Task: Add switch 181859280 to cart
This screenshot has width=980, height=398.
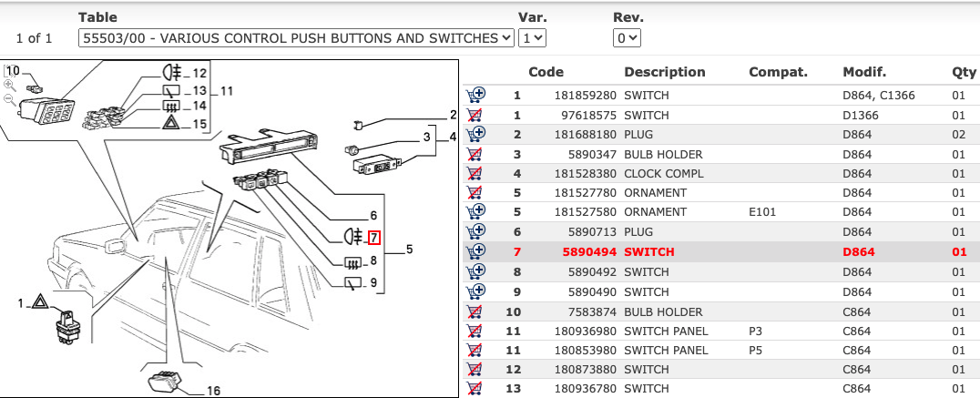Action: coord(475,95)
